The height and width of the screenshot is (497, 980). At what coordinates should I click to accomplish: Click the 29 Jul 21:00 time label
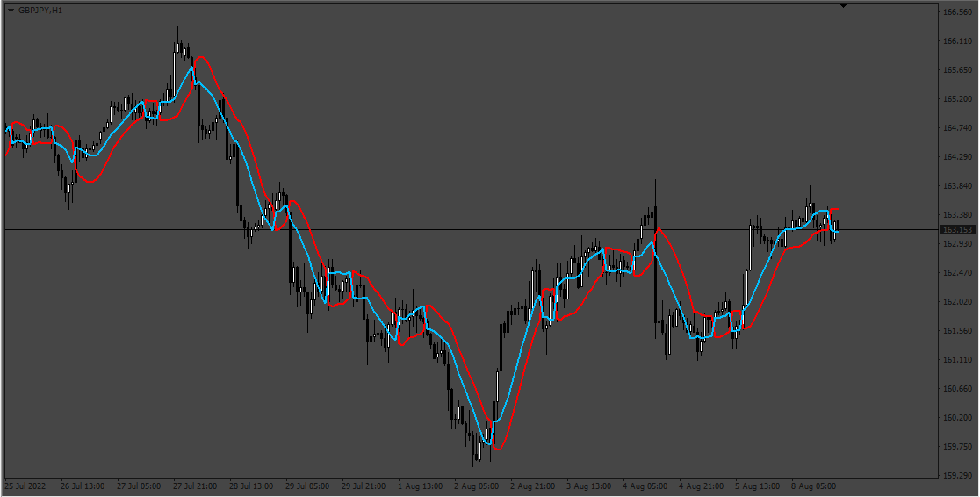tap(364, 486)
